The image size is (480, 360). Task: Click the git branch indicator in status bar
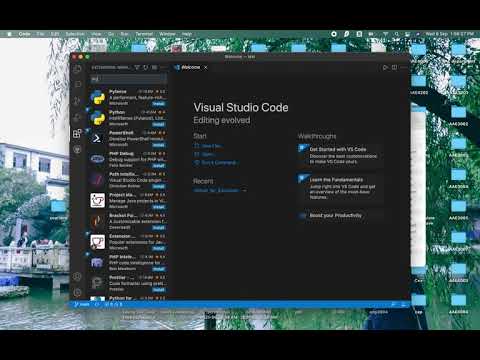(82, 304)
